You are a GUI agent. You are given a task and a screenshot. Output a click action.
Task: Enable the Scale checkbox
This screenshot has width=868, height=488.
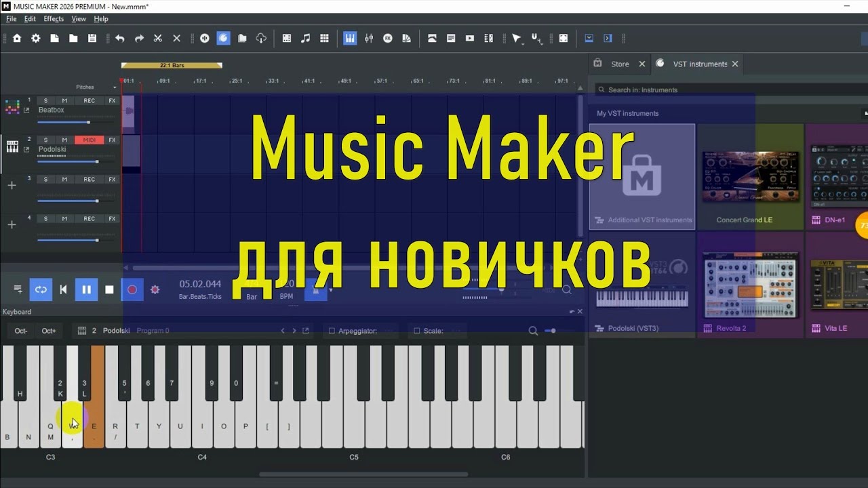[x=417, y=331]
